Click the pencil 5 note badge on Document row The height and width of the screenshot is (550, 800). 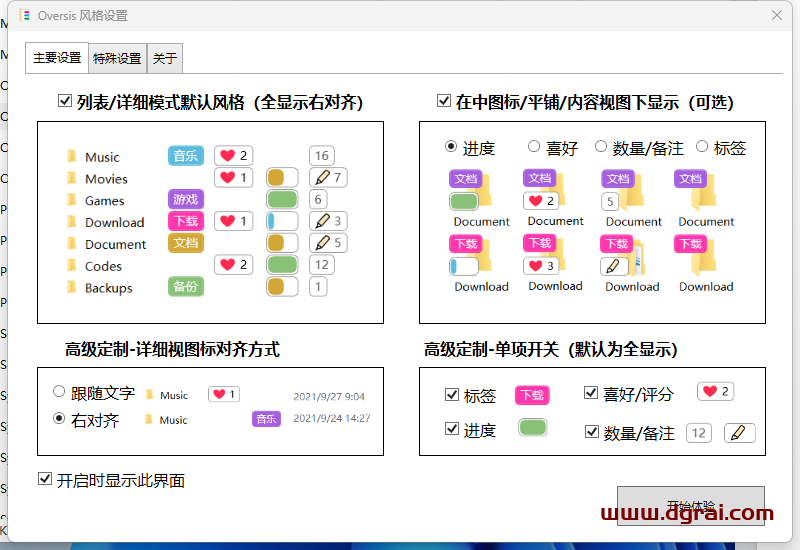click(x=328, y=243)
